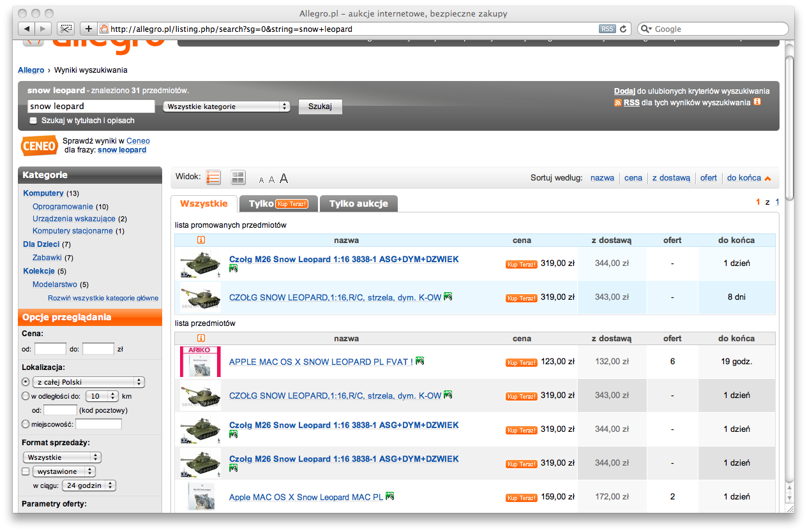
Task: Open 'Apple MAC OS X Snow Leopard MAC PL' listing
Action: (306, 498)
